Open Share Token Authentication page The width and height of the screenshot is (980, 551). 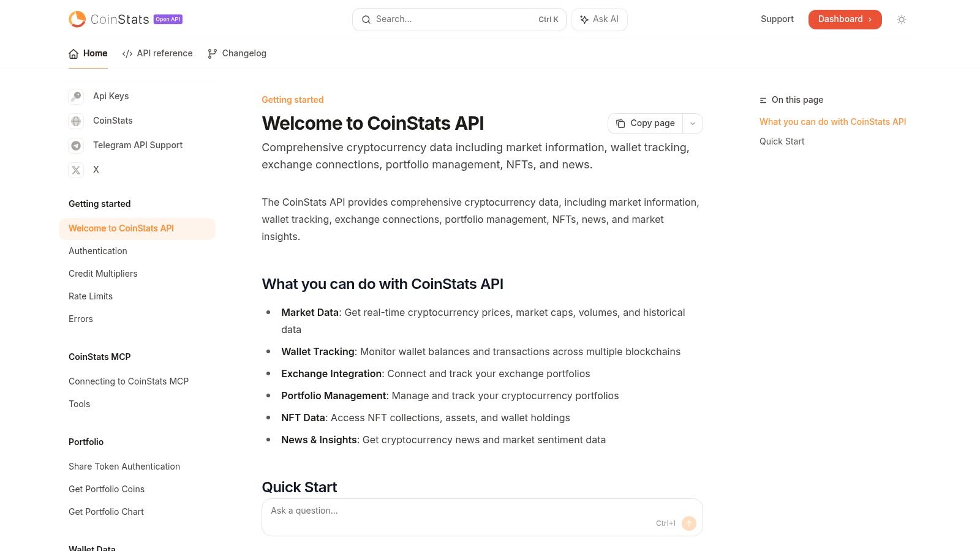[124, 467]
